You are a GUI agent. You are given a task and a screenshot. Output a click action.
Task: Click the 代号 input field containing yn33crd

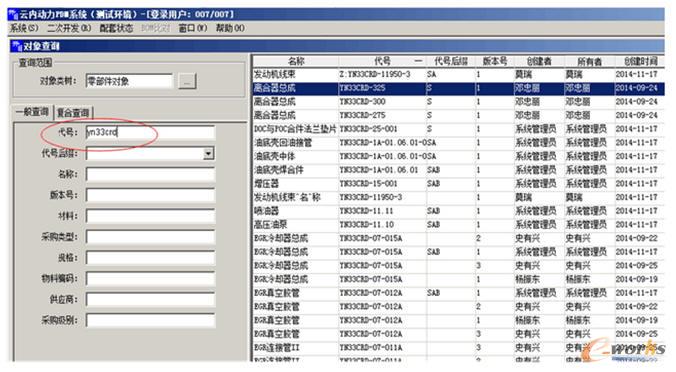point(150,132)
